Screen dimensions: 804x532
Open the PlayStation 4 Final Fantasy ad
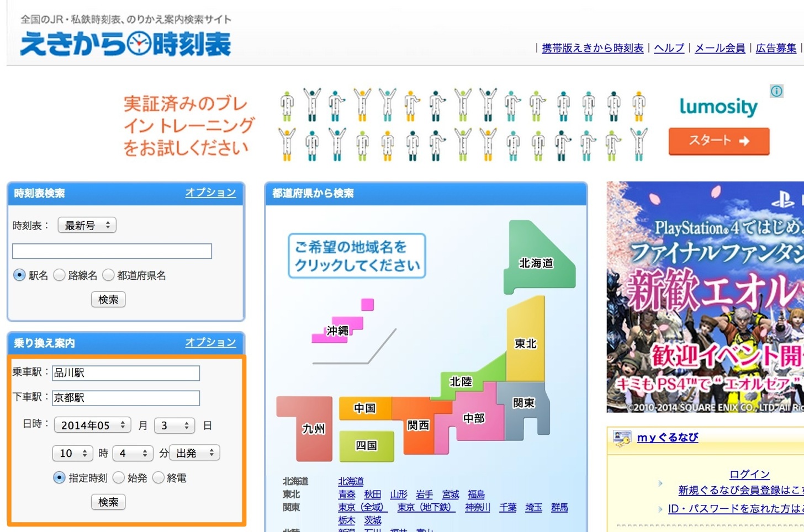pyautogui.click(x=705, y=297)
